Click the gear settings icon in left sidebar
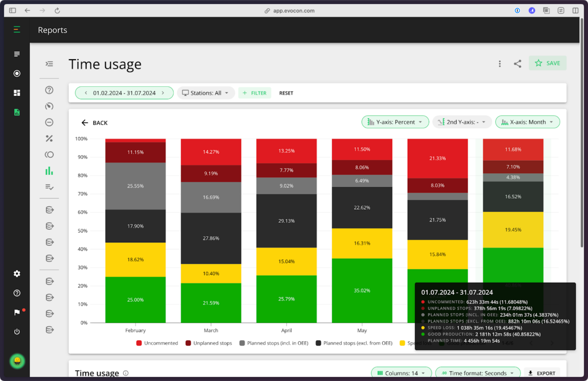The height and width of the screenshot is (381, 588). pyautogui.click(x=17, y=274)
